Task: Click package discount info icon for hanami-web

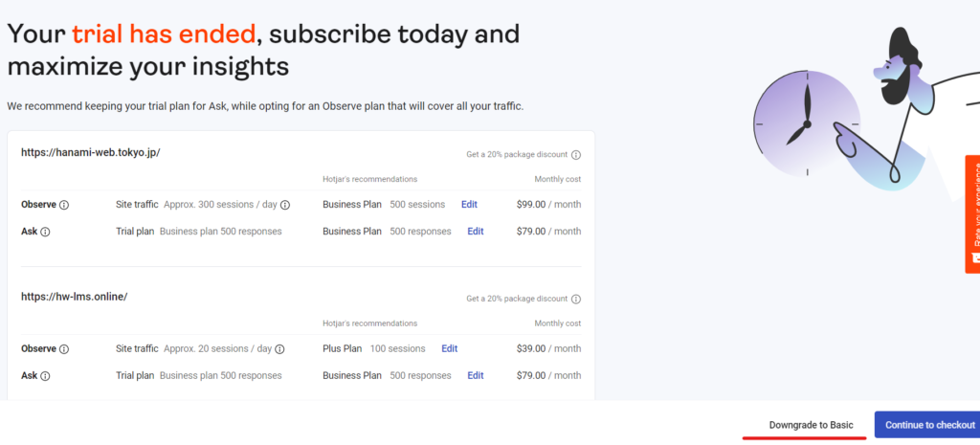Action: (576, 154)
